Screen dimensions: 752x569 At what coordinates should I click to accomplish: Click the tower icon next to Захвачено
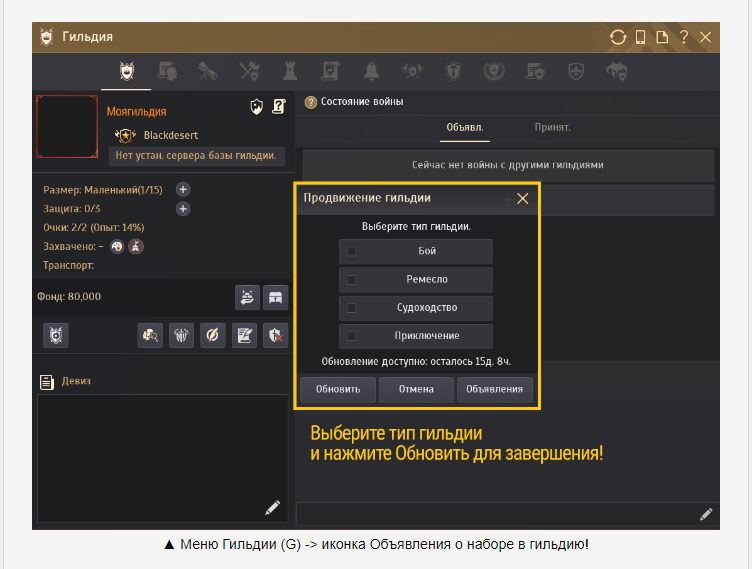pyautogui.click(x=136, y=247)
